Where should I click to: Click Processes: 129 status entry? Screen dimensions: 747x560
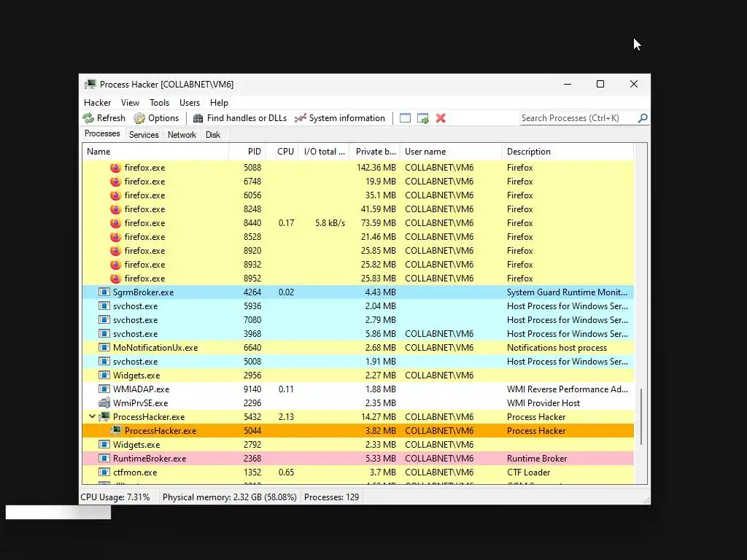click(332, 497)
